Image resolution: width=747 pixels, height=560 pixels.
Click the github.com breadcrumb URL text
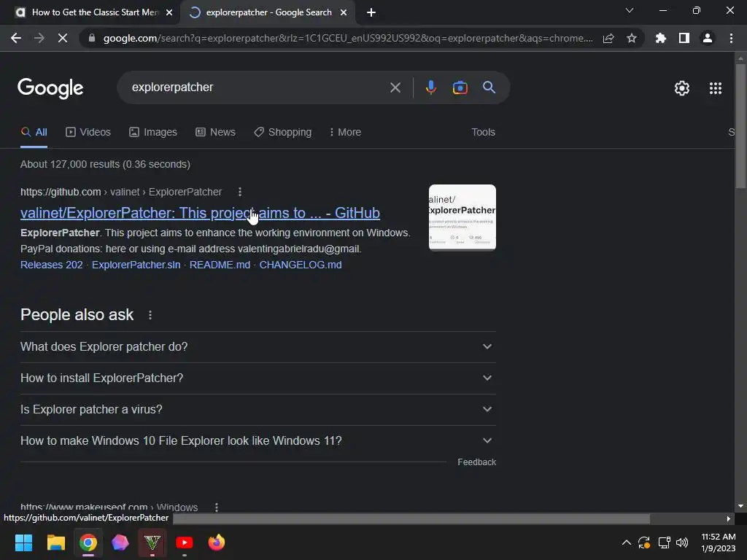(x=61, y=192)
